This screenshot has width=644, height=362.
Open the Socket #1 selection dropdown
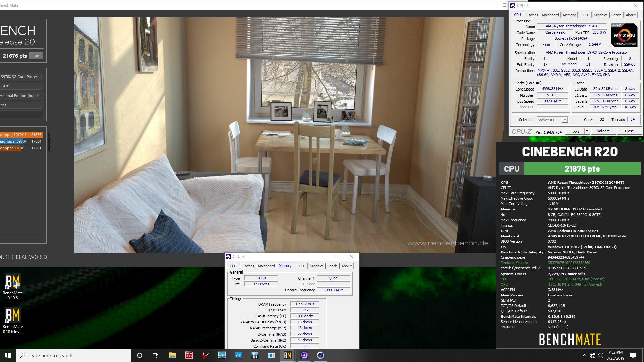pyautogui.click(x=552, y=120)
